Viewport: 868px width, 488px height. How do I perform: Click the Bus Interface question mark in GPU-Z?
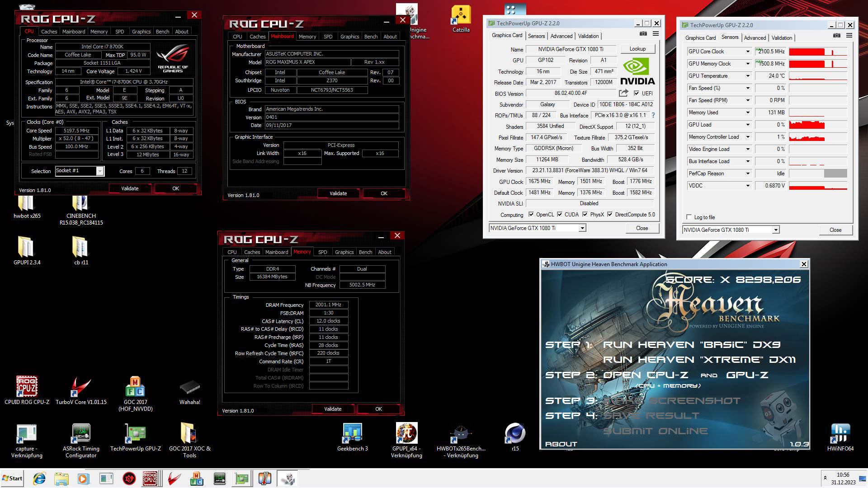pos(653,115)
